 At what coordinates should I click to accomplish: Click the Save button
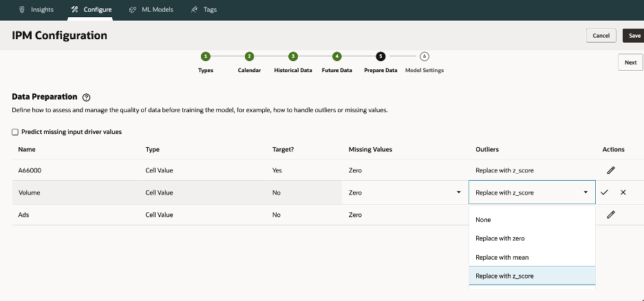coord(633,35)
